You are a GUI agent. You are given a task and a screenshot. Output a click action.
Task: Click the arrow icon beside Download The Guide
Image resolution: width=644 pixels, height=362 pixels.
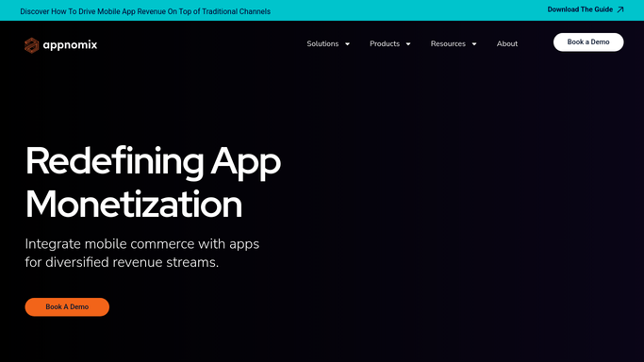click(620, 9)
